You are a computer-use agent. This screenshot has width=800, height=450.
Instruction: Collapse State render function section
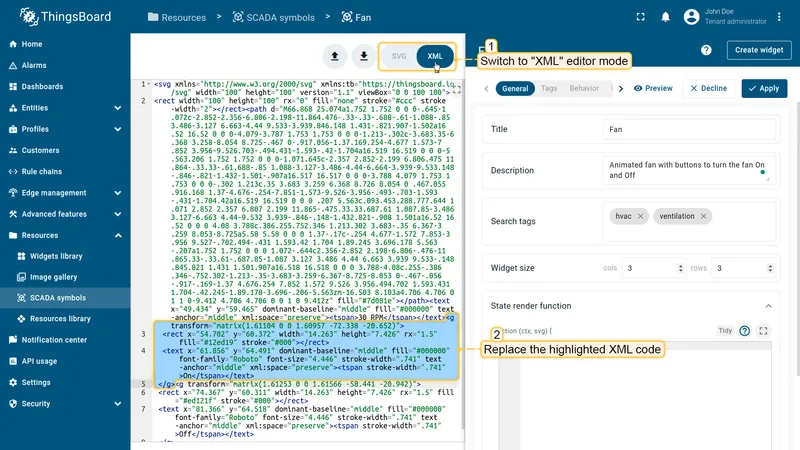[x=768, y=306]
